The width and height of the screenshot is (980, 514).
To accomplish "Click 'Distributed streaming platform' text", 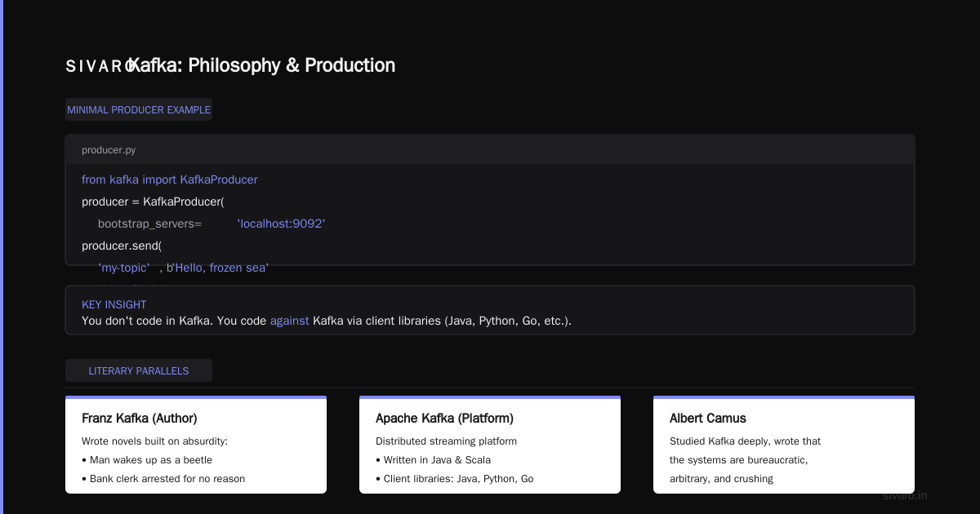I will (x=446, y=441).
